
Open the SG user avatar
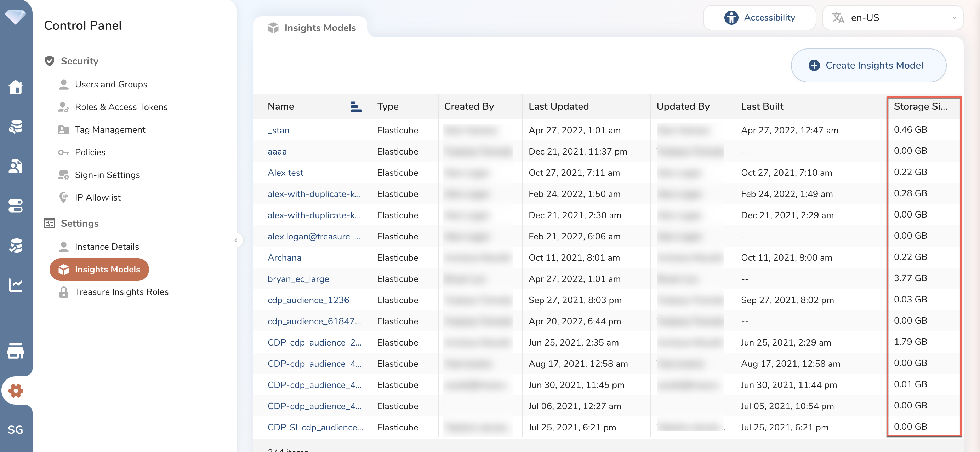(16, 430)
